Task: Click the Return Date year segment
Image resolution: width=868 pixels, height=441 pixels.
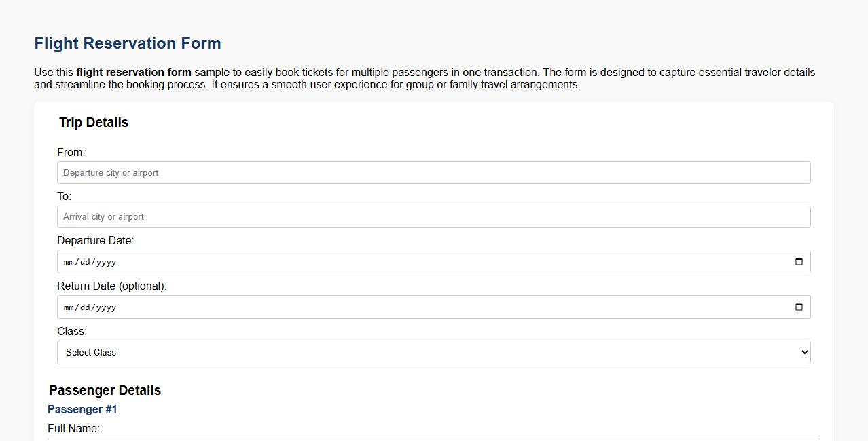Action: 105,307
